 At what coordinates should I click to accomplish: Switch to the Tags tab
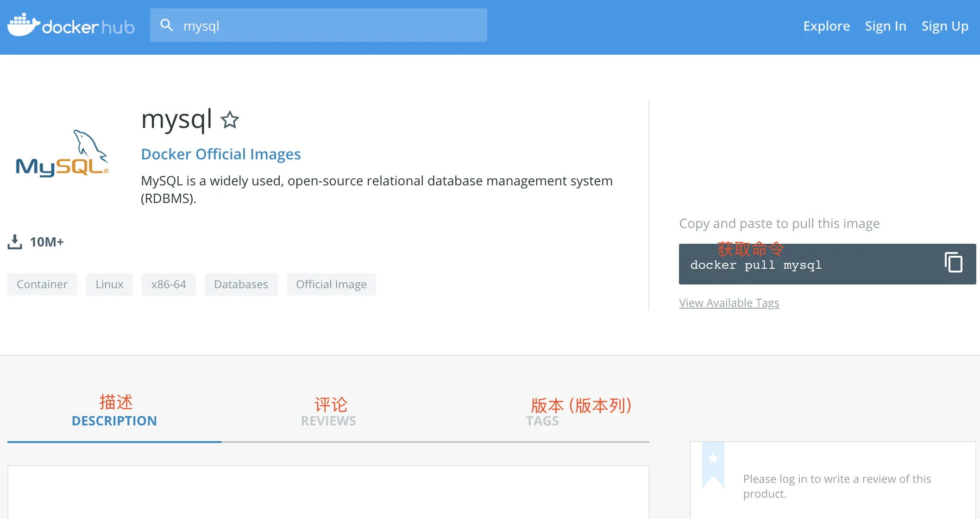[542, 420]
